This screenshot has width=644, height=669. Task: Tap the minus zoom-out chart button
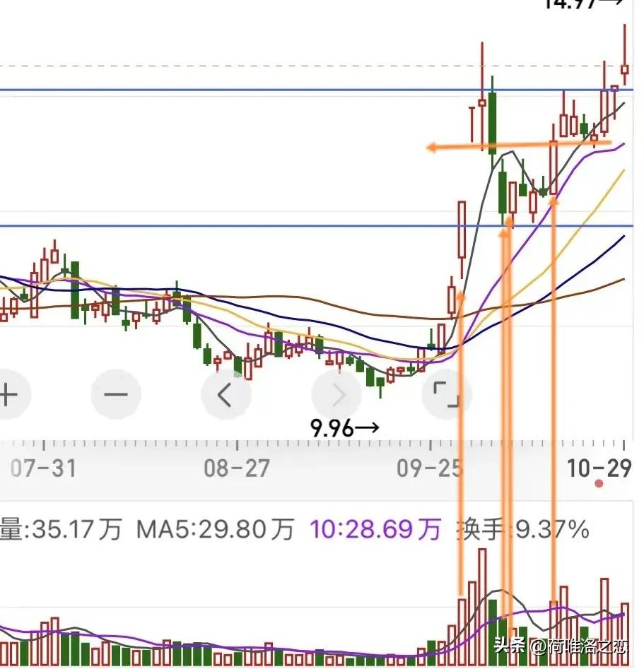(x=117, y=394)
